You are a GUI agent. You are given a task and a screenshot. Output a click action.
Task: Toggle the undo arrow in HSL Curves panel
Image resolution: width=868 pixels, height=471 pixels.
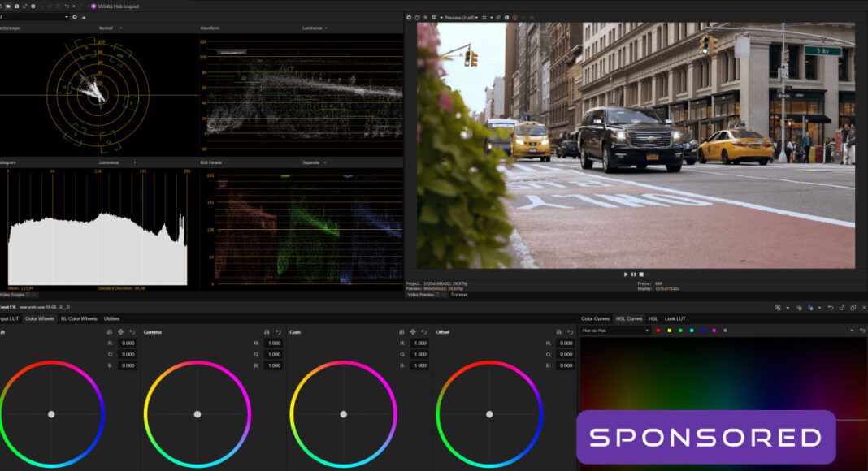click(862, 331)
